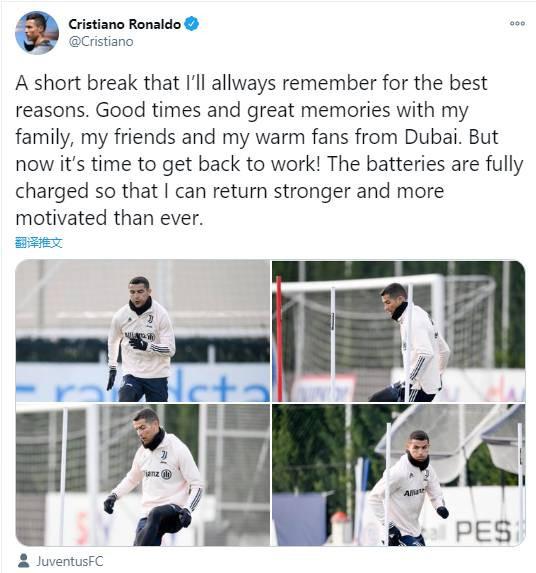Viewport: 536px width, 573px height.
Task: Click the @Cristiano handle
Action: (x=101, y=42)
